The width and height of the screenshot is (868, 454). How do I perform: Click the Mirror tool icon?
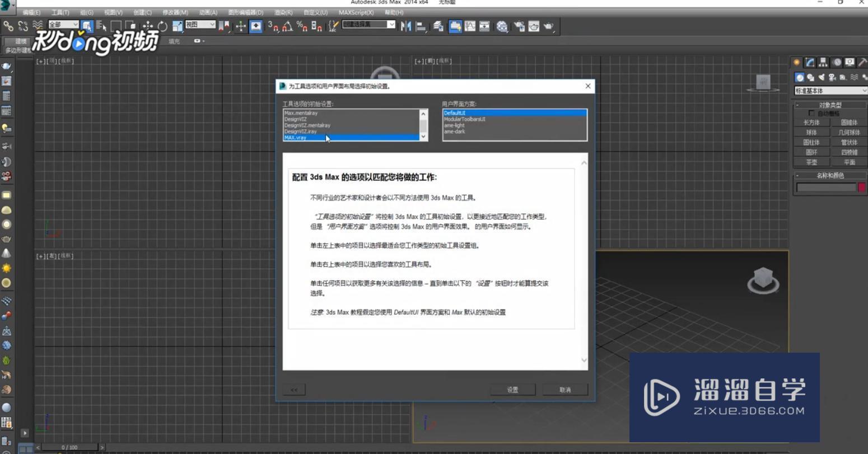coord(406,26)
